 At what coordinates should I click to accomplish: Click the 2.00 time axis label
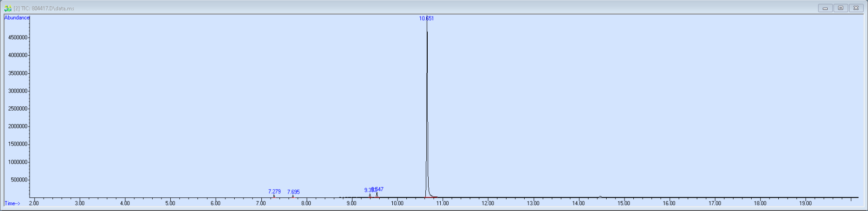click(34, 203)
